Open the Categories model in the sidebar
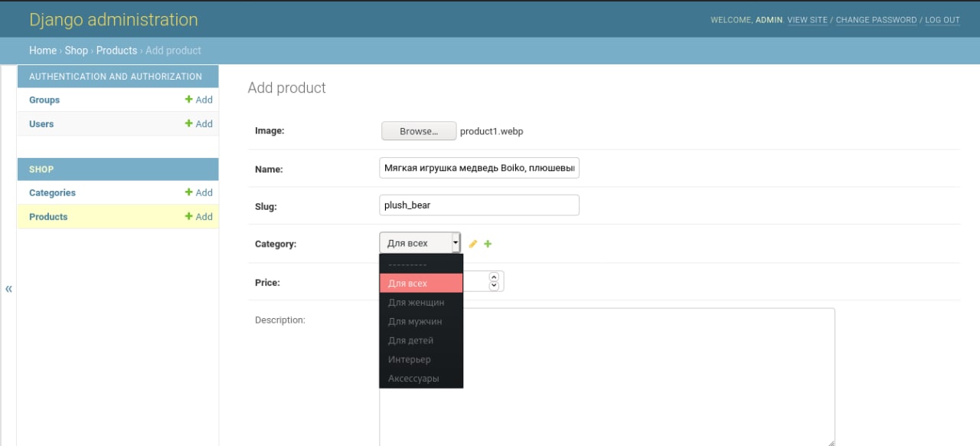Viewport: 980px width, 446px height. click(x=52, y=192)
